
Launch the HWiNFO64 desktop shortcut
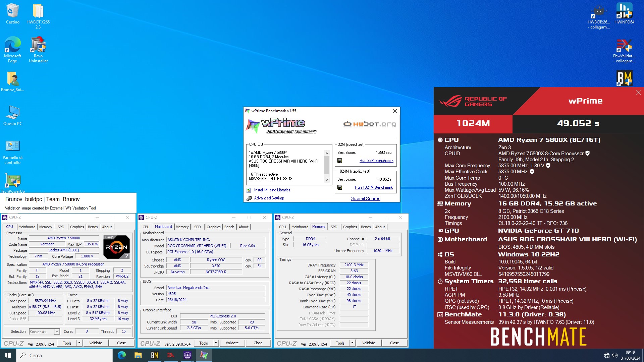coord(624,13)
